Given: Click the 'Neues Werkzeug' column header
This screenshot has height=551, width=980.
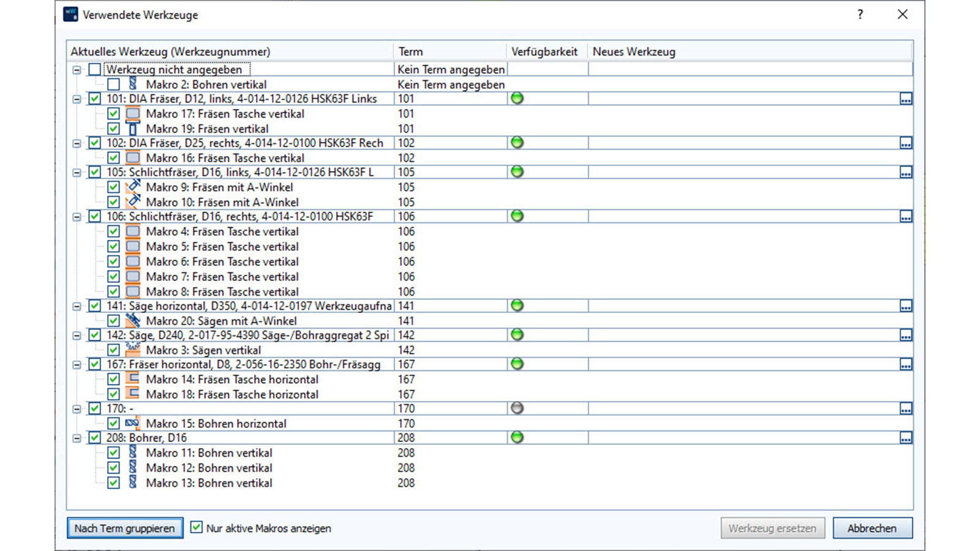Looking at the screenshot, I should [634, 52].
